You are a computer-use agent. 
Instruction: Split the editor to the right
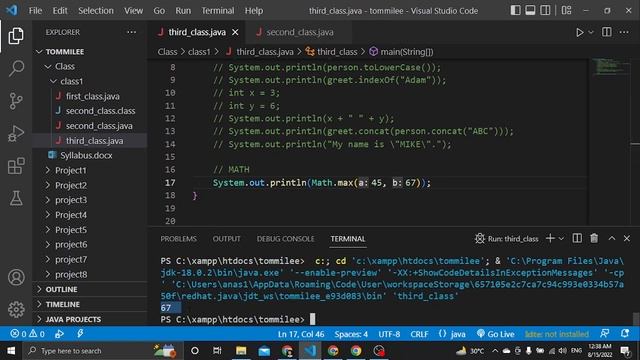[x=607, y=32]
